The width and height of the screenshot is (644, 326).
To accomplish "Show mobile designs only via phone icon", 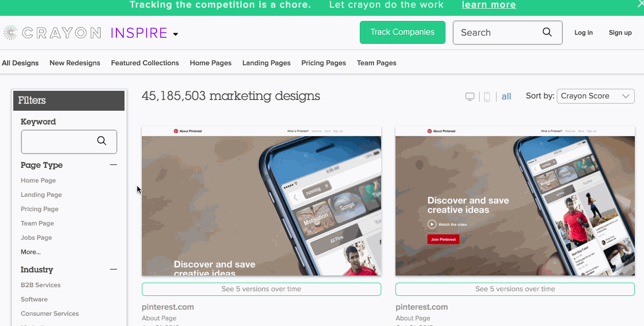I will [x=487, y=96].
